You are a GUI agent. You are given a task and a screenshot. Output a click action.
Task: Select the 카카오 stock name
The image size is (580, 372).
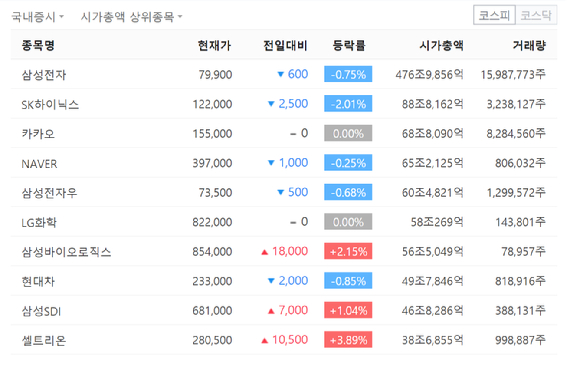click(x=38, y=134)
